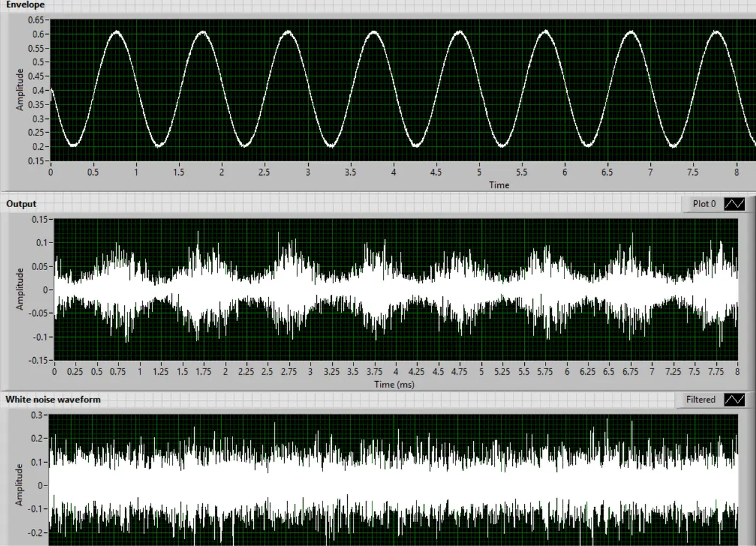Screen dimensions: 756x546
Task: Click the -0.2 tick on White noise y-axis
Action: pyautogui.click(x=37, y=532)
